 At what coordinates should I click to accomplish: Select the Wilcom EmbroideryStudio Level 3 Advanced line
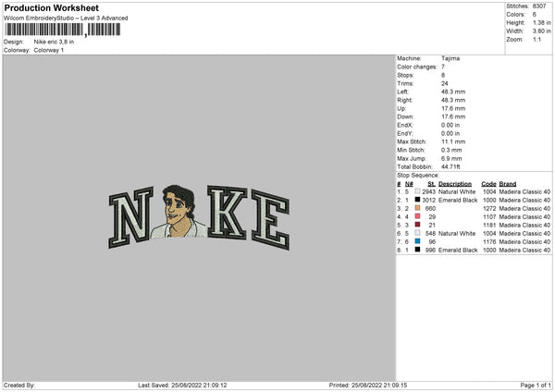coord(66,18)
